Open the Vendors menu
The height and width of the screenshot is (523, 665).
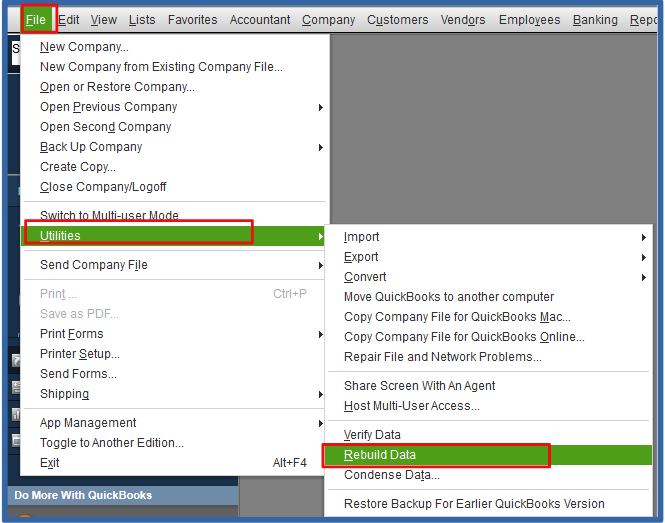pyautogui.click(x=463, y=20)
